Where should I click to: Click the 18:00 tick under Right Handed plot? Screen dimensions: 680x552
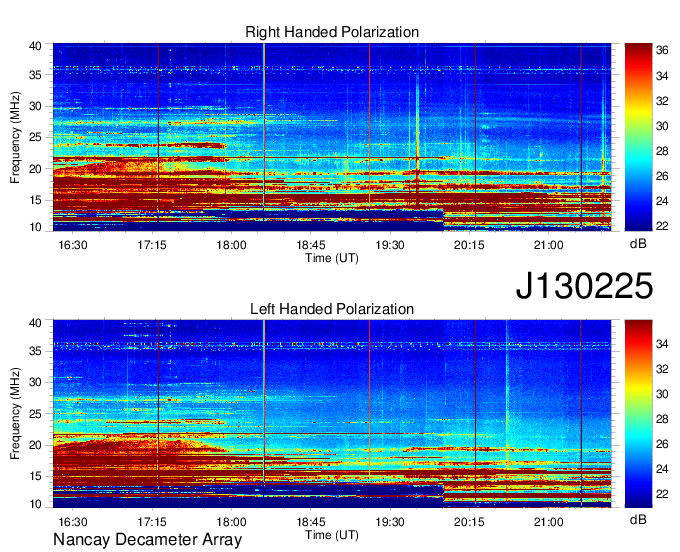pyautogui.click(x=232, y=245)
